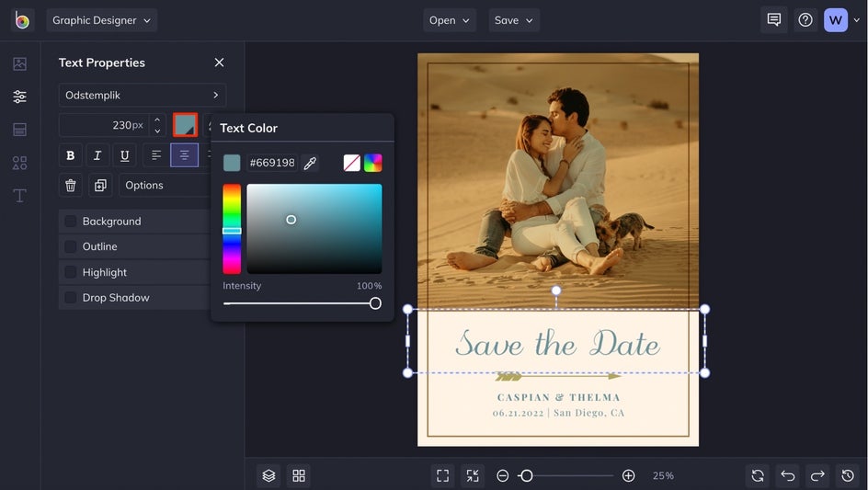Viewport: 868px width, 490px height.
Task: Zoom out with minus icon
Action: click(503, 475)
